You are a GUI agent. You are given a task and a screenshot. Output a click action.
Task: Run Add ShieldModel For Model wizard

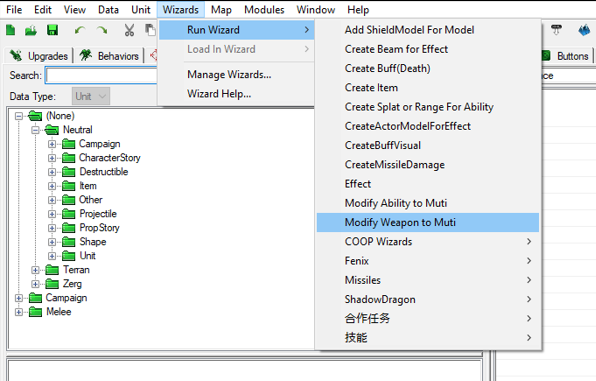point(428,30)
